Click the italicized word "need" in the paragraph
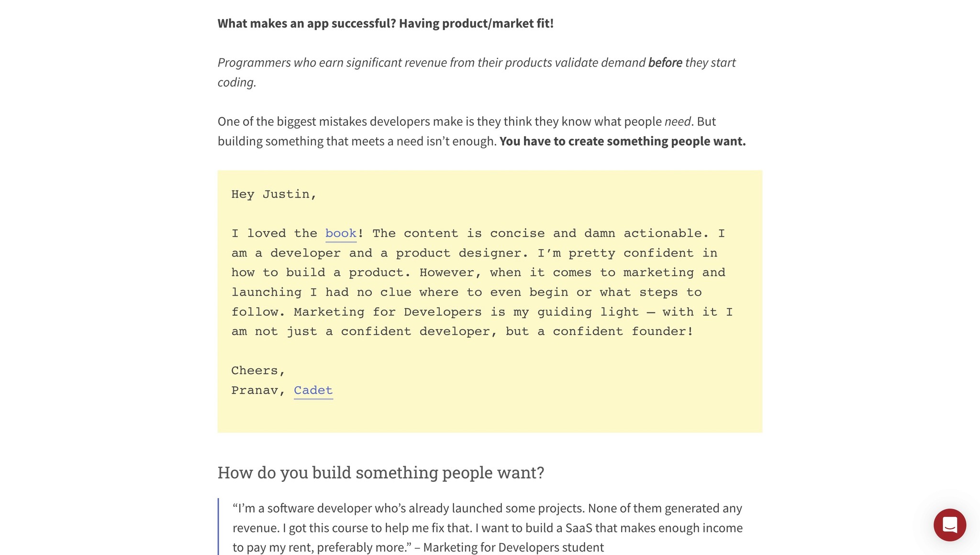Image resolution: width=980 pixels, height=555 pixels. point(678,121)
